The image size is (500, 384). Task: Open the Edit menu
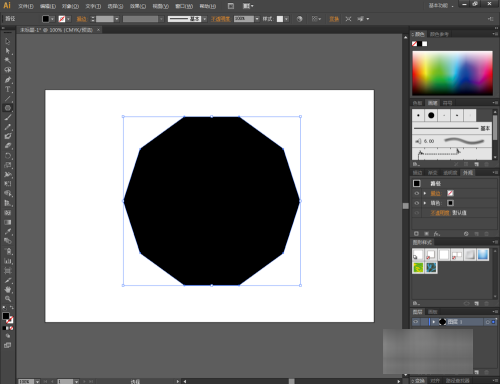[x=48, y=6]
